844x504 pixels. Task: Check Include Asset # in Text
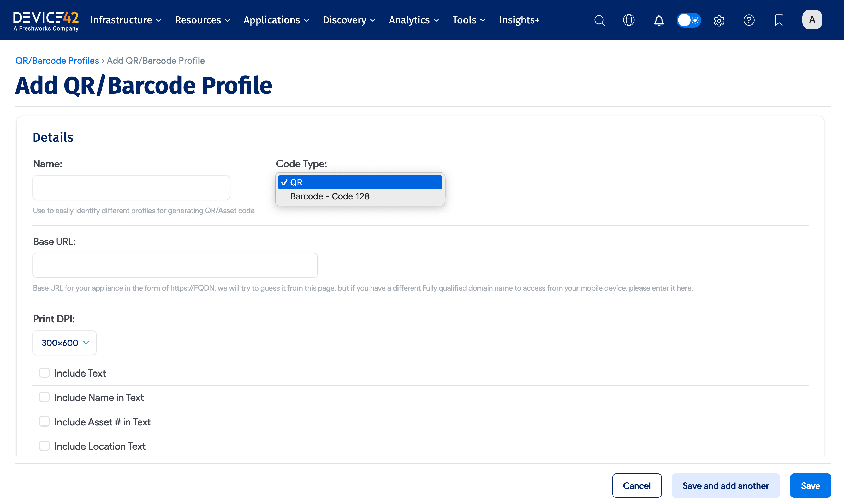click(x=44, y=421)
